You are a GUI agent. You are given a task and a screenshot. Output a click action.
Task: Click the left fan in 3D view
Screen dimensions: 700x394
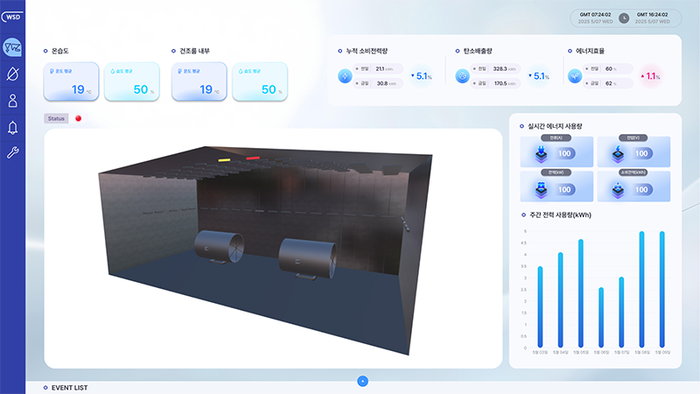pos(219,247)
